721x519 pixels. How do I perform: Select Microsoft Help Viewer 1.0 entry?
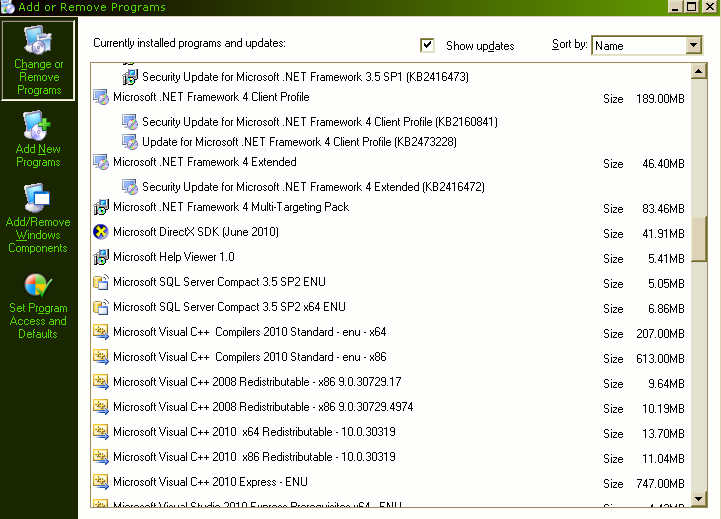click(174, 257)
